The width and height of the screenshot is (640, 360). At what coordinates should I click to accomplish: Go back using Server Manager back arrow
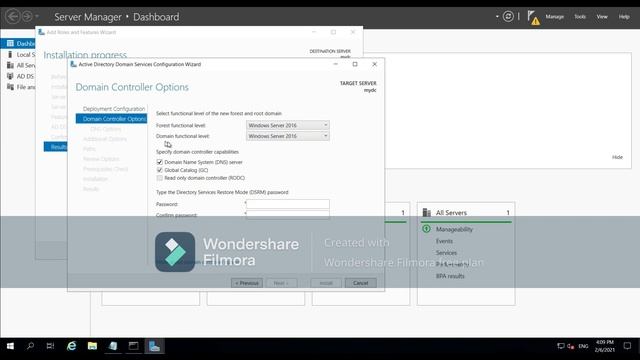tap(13, 16)
